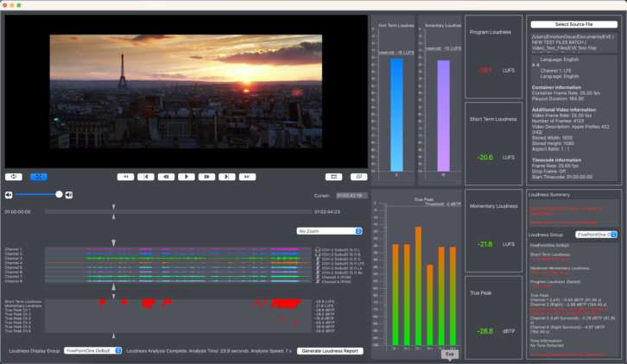Open the Loudness Display Group dropdown
The image size is (627, 364).
coord(92,351)
